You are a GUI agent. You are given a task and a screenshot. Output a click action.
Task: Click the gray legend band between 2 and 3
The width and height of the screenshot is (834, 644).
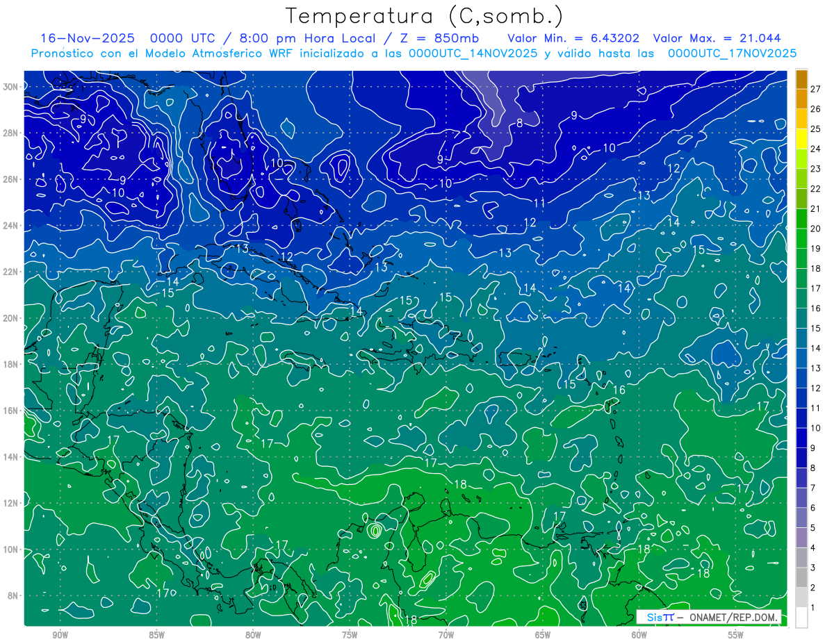coord(801,578)
